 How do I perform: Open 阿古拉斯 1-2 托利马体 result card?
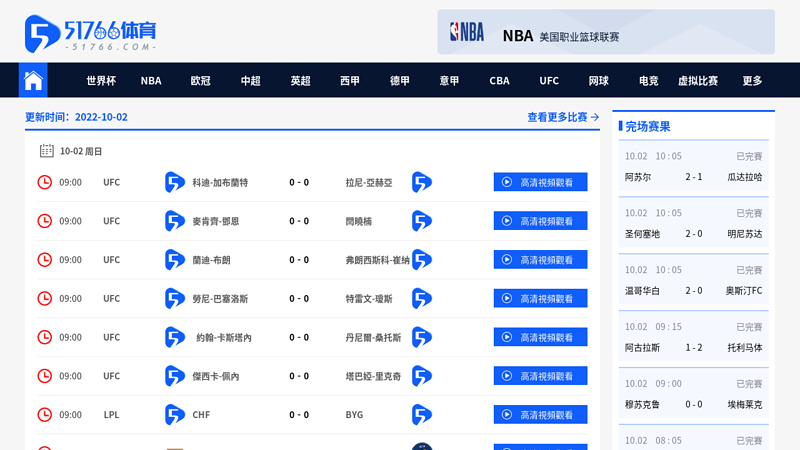point(693,337)
